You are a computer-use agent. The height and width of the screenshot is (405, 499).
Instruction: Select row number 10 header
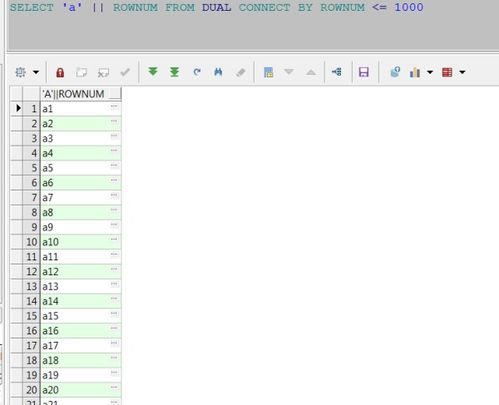click(x=31, y=242)
